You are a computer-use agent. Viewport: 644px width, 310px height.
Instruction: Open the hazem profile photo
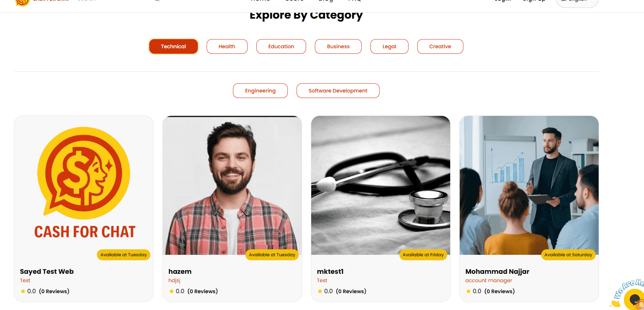232,185
